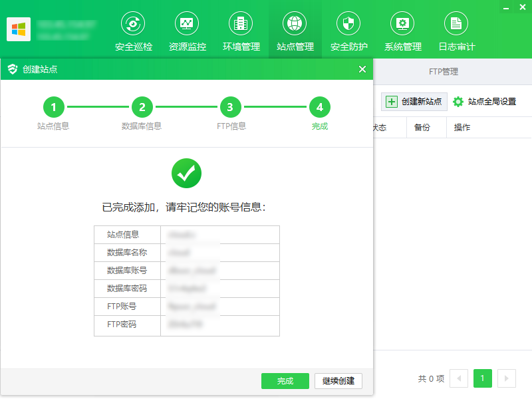
Task: Click step 3 FTP信息 circle
Action: coord(231,107)
